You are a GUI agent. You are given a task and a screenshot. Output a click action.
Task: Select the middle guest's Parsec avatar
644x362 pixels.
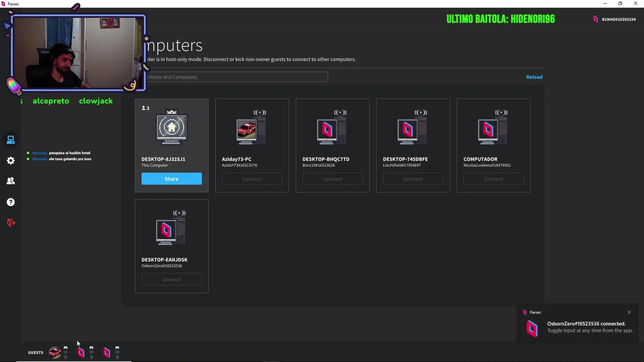coord(80,352)
